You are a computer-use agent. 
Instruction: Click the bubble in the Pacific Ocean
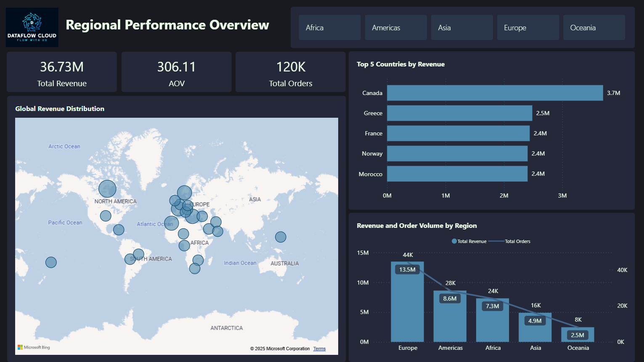click(x=50, y=262)
